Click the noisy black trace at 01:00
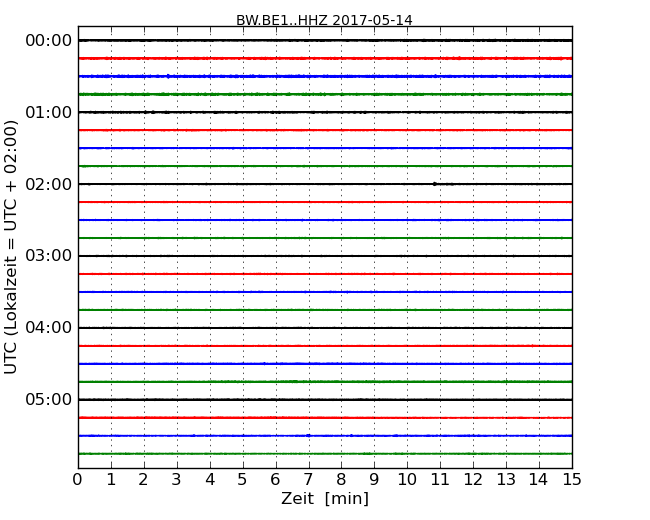 tap(325, 112)
